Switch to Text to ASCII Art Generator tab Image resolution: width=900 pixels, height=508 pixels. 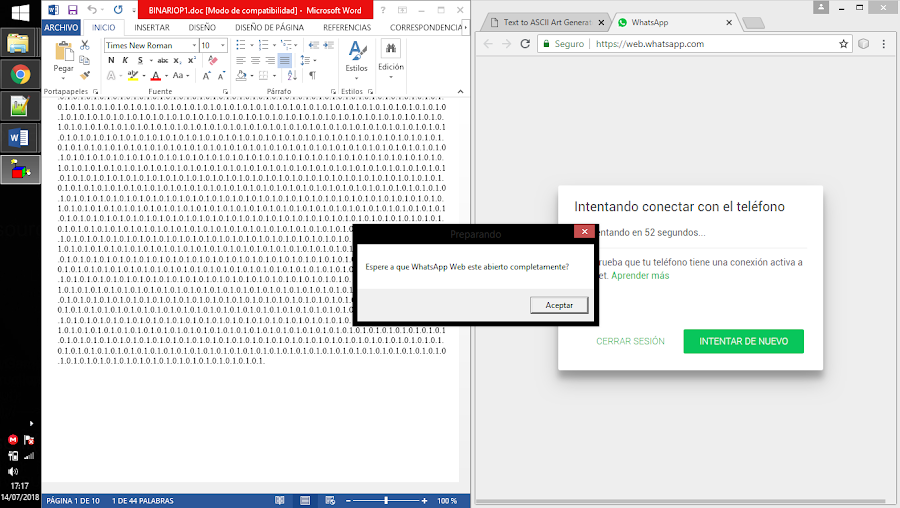547,22
